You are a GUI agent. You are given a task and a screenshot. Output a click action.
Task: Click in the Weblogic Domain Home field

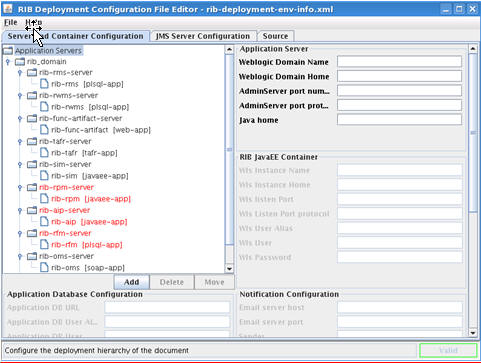point(399,76)
